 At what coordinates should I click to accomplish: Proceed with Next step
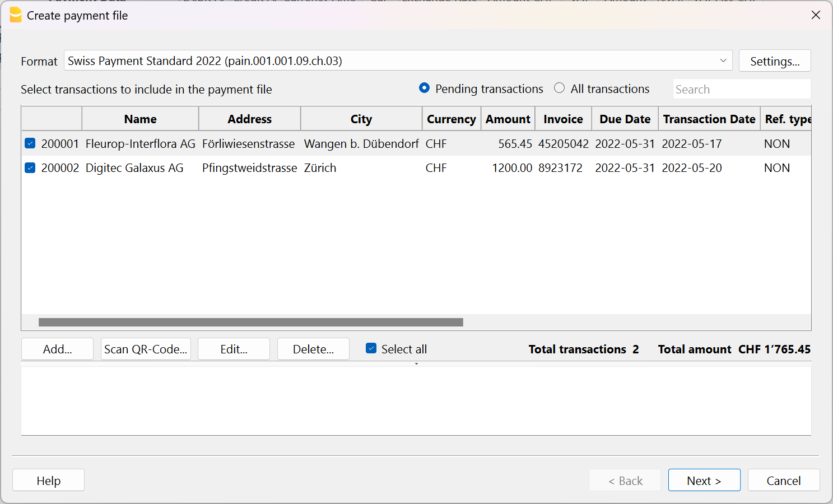point(704,480)
